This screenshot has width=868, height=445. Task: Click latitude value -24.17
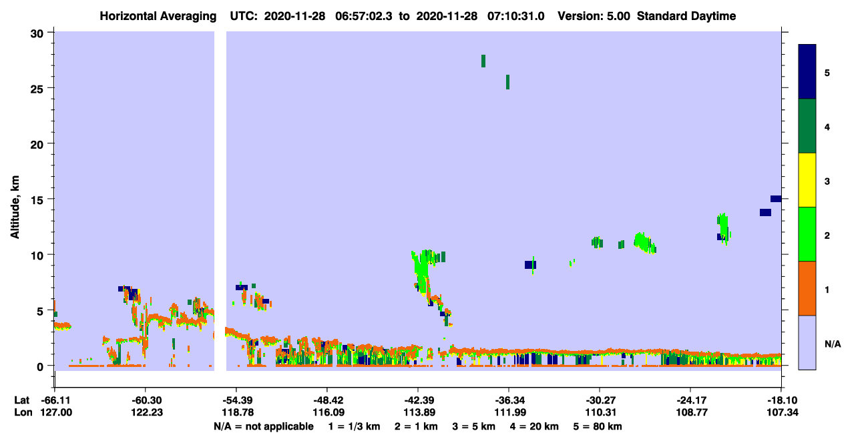(x=690, y=400)
